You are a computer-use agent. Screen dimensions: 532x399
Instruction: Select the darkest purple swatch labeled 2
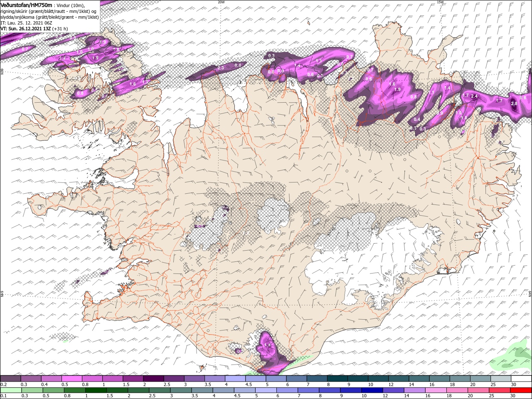click(154, 379)
